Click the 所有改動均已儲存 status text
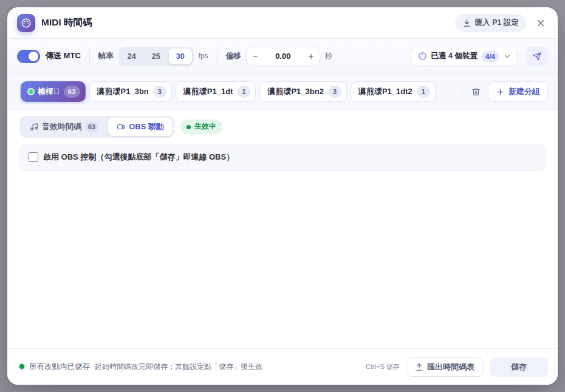565x392 pixels. [x=60, y=367]
